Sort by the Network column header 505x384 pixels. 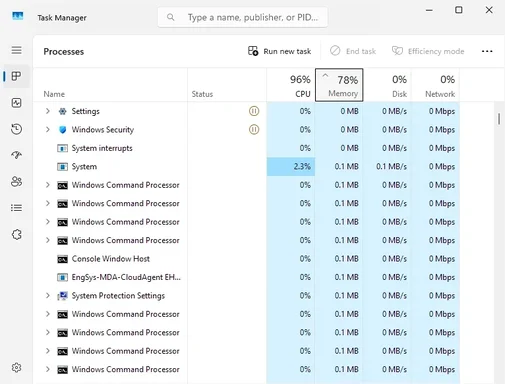tap(435, 85)
